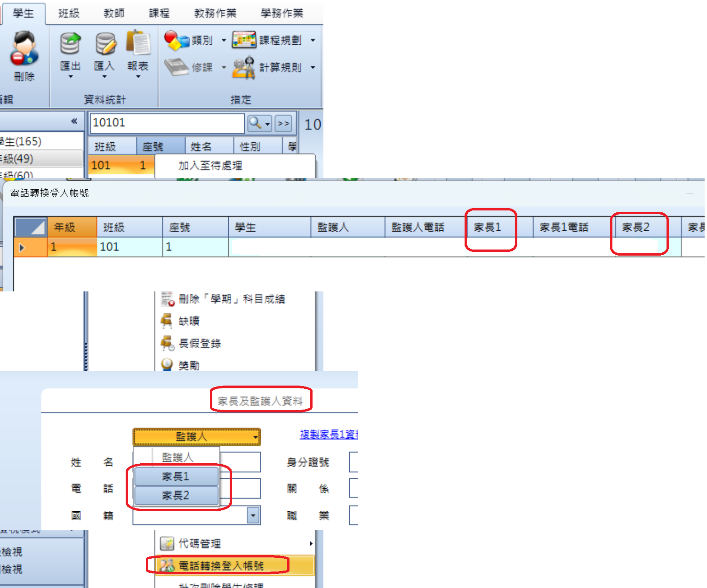The height and width of the screenshot is (588, 707).
Task: Click the 計算規則 calculation rule icon
Action: (244, 67)
